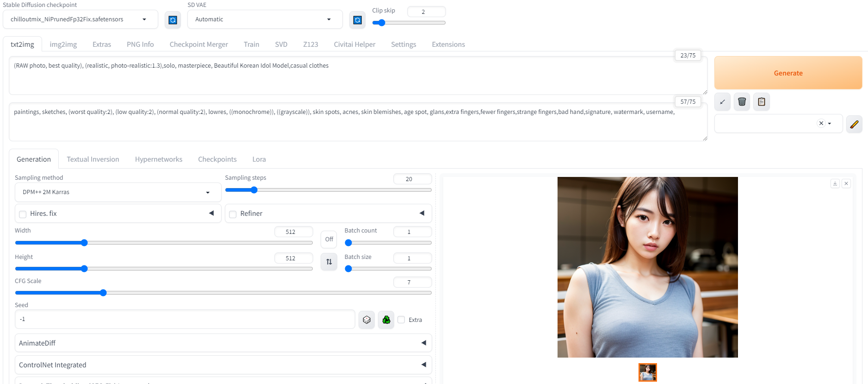Viewport: 868px width, 384px height.
Task: Click the CFG Scale value field
Action: coord(412,282)
